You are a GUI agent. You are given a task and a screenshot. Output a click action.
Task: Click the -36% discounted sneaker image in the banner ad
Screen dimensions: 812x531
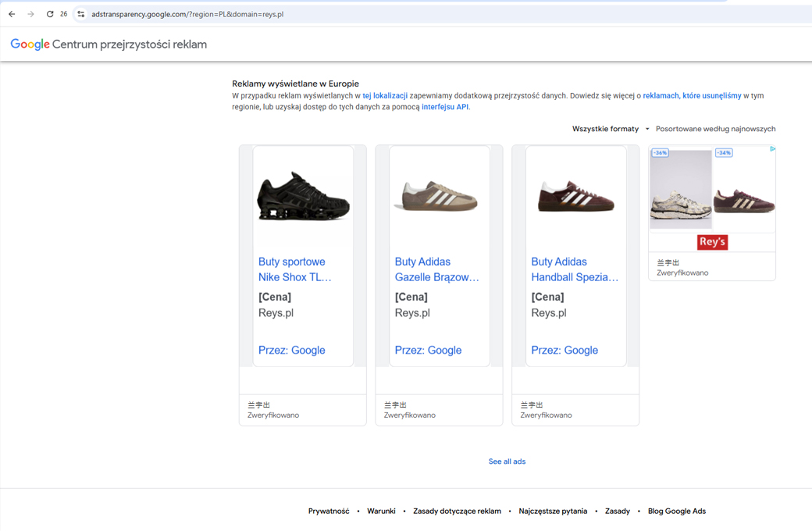pos(681,189)
